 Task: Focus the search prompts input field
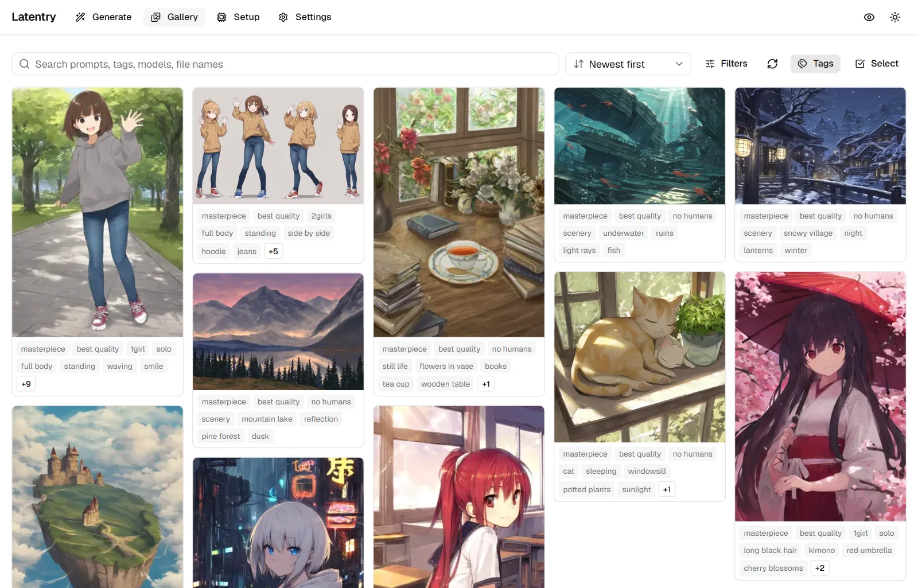coord(285,64)
